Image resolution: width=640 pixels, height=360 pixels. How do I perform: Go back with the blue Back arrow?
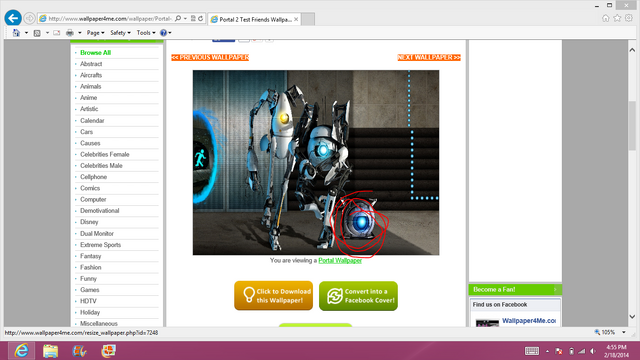(x=13, y=18)
